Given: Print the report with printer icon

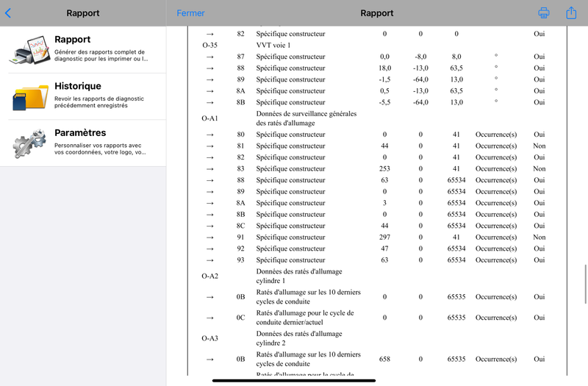Looking at the screenshot, I should tap(544, 12).
